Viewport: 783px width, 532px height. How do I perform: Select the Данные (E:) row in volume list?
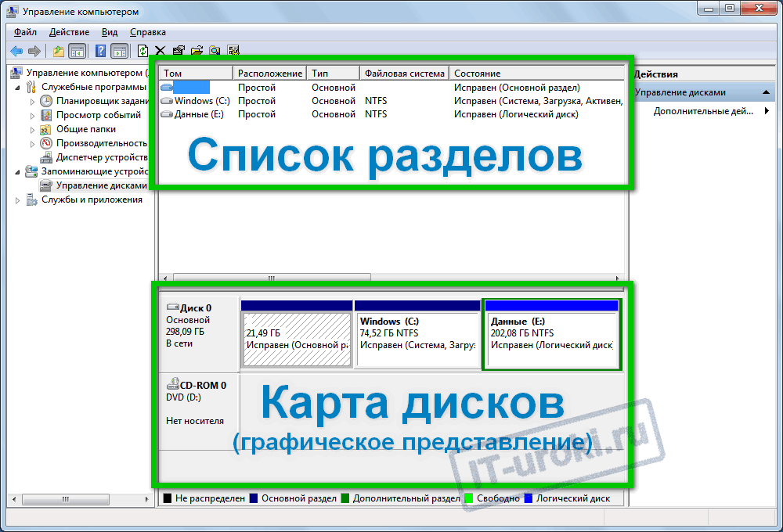pos(392,114)
